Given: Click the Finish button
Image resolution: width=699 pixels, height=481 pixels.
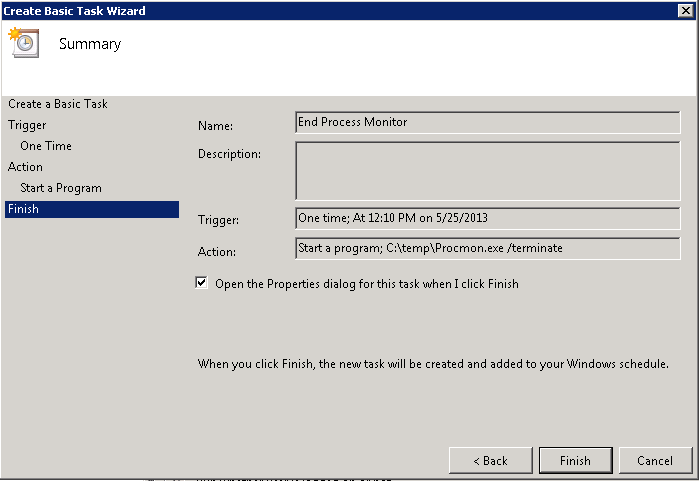Looking at the screenshot, I should coord(575,461).
